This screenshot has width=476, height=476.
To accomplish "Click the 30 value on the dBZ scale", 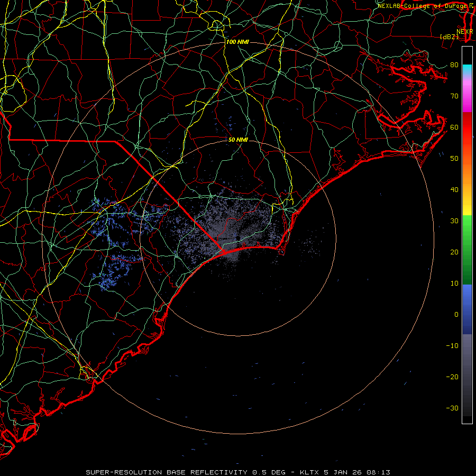I will point(454,221).
